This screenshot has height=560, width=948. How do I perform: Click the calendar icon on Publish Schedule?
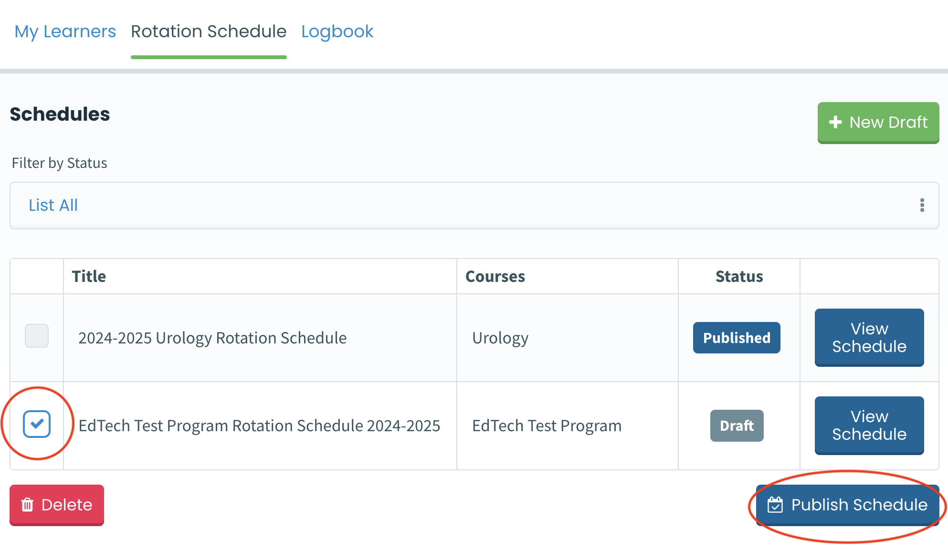(x=775, y=505)
